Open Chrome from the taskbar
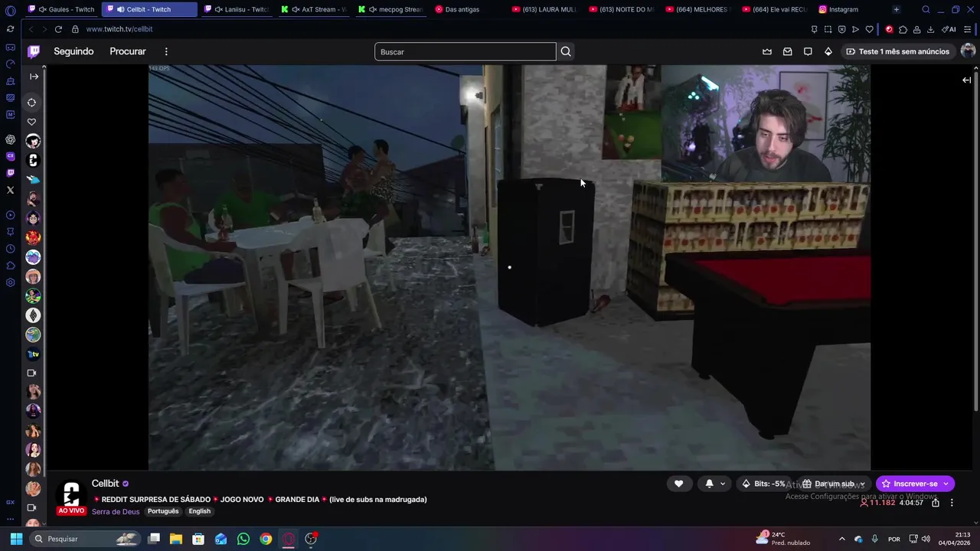 point(266,539)
